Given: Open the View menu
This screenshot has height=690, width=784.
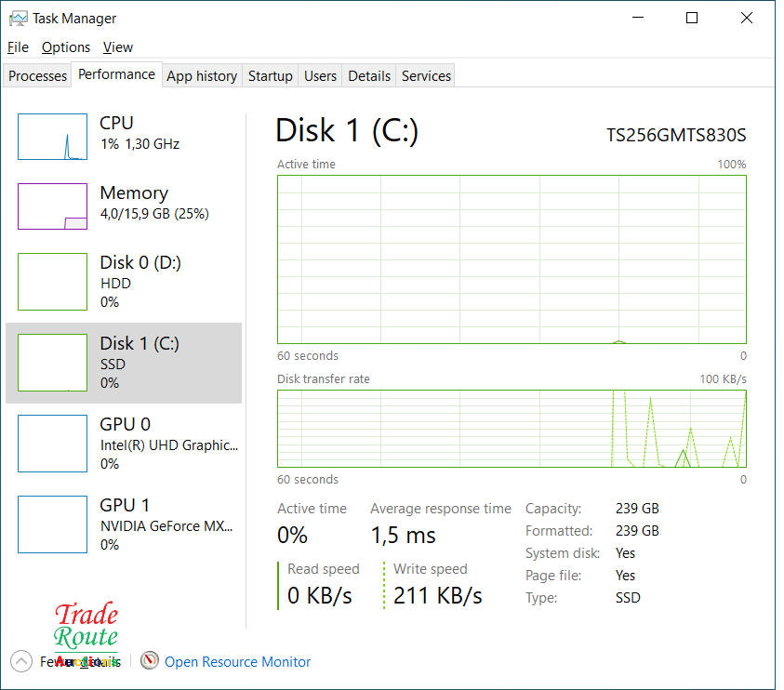Looking at the screenshot, I should [x=118, y=47].
